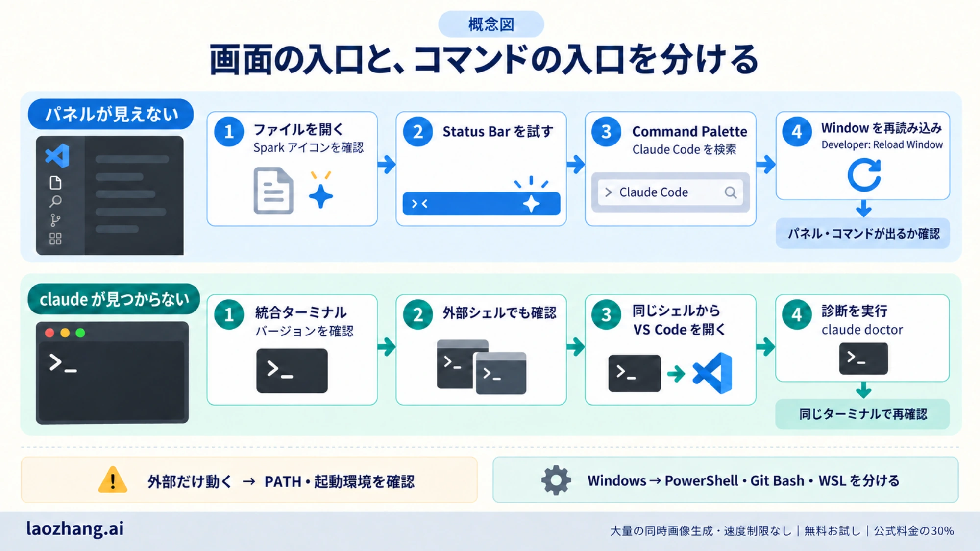Image resolution: width=980 pixels, height=551 pixels.
Task: Click the 外部シェルでも確認 heading
Action: point(499,313)
